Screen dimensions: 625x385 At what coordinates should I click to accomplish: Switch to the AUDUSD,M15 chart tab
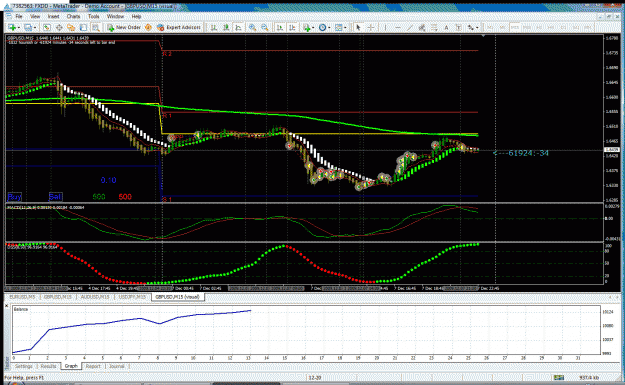point(95,297)
